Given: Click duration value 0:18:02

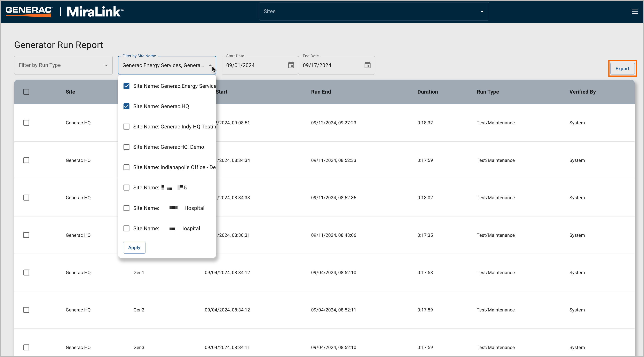Looking at the screenshot, I should point(425,198).
